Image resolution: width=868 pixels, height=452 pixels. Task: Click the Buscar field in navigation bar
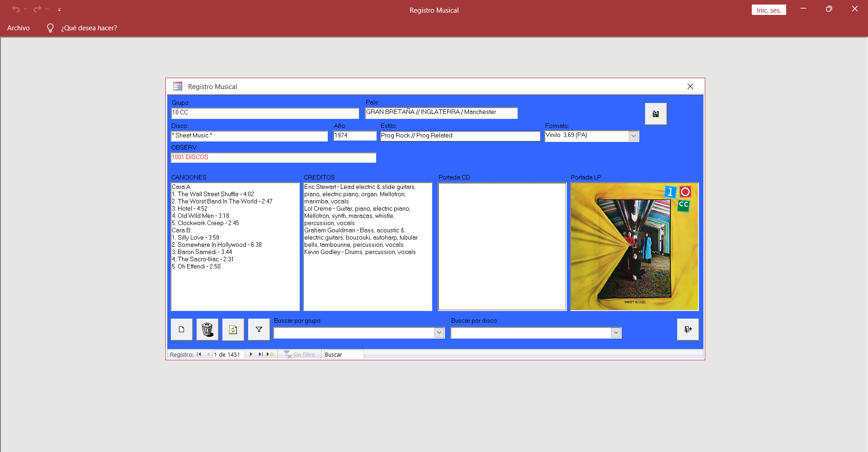[x=343, y=354]
